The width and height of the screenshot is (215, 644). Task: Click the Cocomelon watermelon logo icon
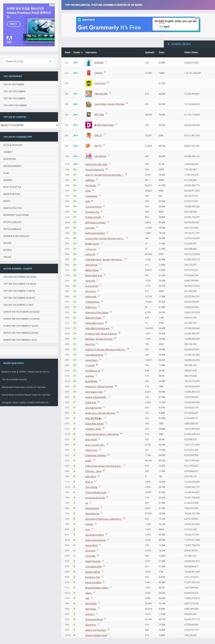point(89,104)
